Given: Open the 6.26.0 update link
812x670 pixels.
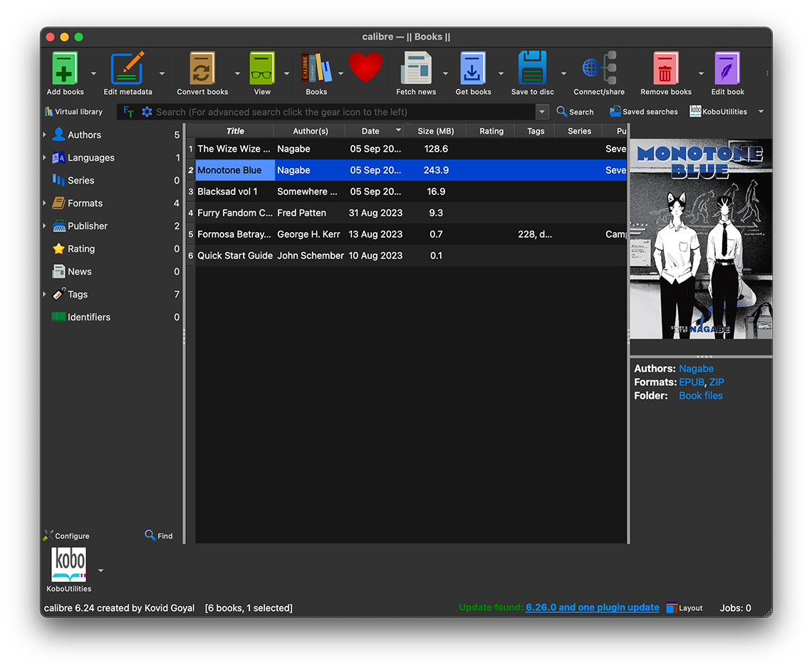Looking at the screenshot, I should tap(593, 607).
